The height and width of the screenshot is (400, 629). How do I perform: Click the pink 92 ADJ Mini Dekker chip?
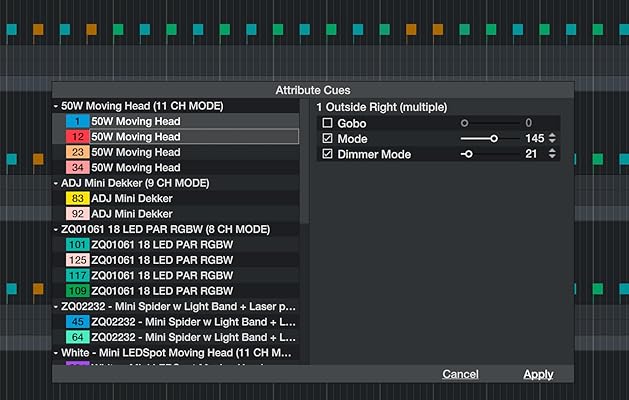click(x=77, y=213)
